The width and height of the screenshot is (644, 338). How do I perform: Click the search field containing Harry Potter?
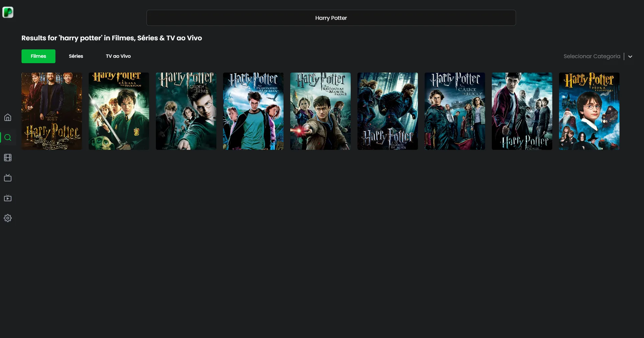[x=331, y=18]
